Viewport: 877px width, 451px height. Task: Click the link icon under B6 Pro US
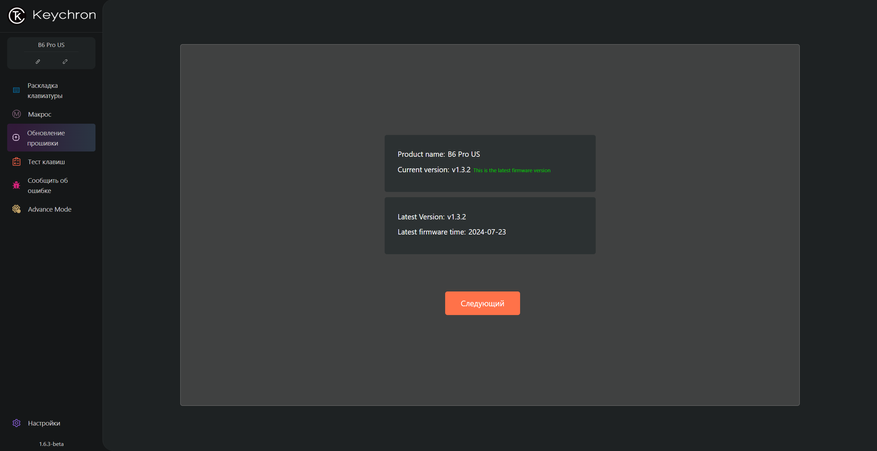click(65, 62)
